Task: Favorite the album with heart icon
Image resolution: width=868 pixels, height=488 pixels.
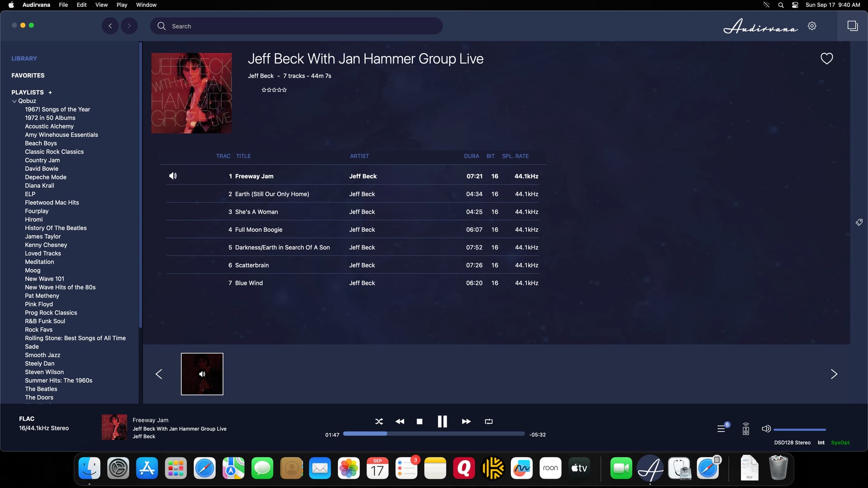Action: coord(827,58)
